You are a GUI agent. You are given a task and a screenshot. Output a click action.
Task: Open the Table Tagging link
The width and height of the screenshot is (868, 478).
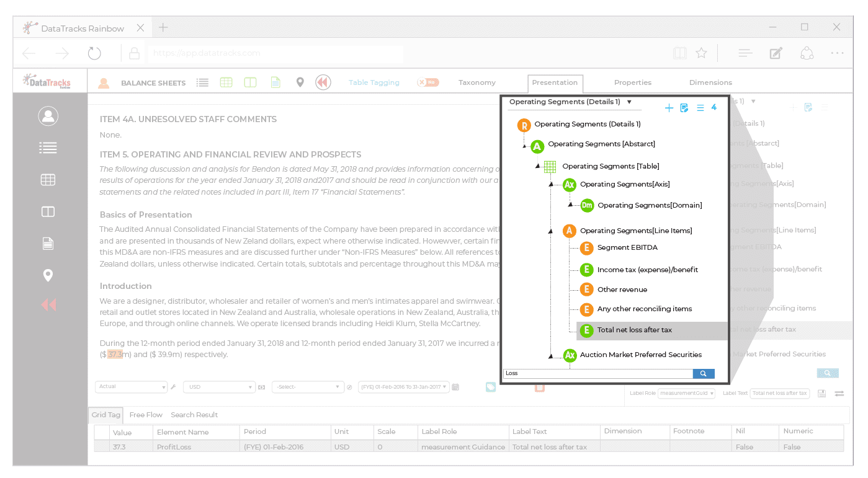374,82
